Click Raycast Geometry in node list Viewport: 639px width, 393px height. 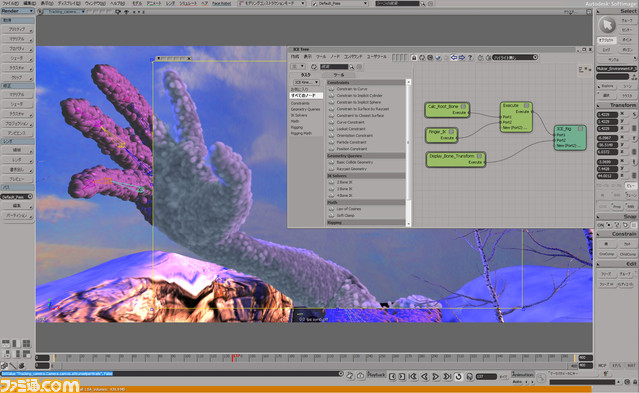click(x=351, y=169)
